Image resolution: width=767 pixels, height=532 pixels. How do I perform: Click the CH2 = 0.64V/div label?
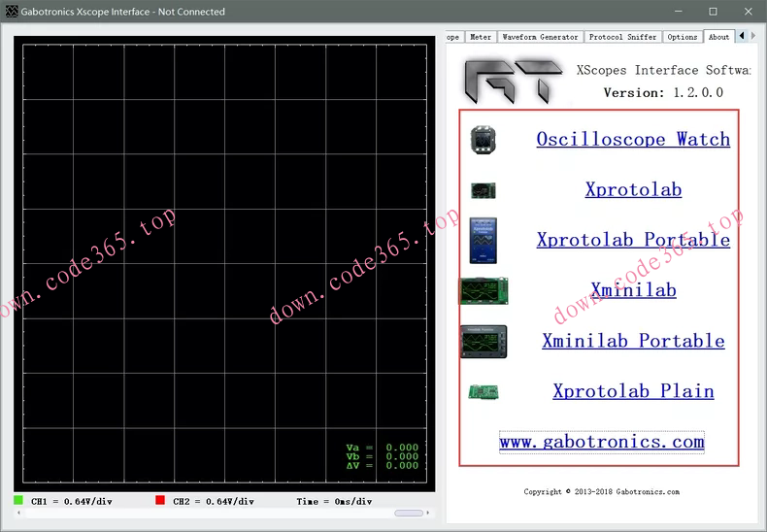click(214, 501)
